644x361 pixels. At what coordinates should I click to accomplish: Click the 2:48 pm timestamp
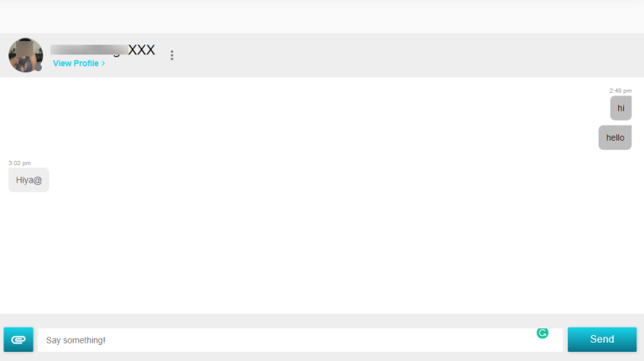coord(621,90)
